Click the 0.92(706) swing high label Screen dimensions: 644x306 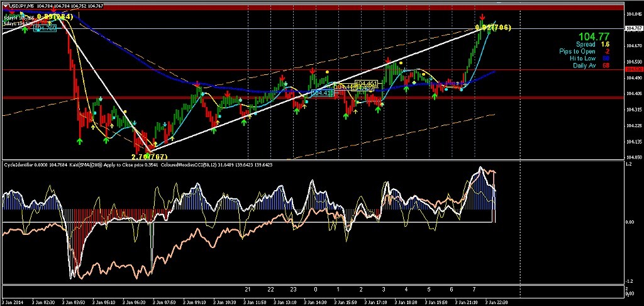pyautogui.click(x=492, y=28)
